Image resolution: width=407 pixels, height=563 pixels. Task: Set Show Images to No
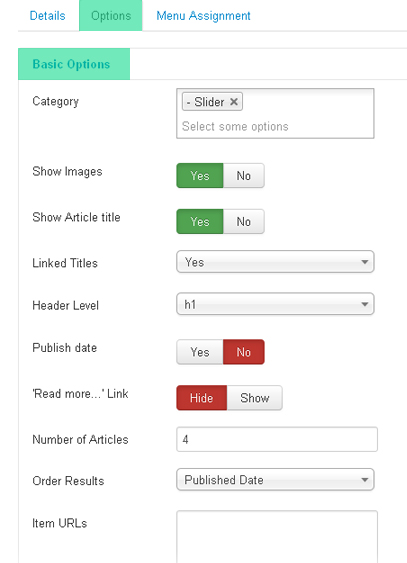[244, 176]
